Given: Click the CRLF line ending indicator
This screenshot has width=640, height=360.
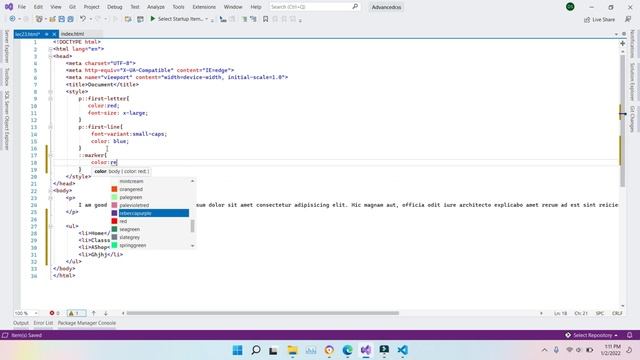Looking at the screenshot, I should point(617,313).
